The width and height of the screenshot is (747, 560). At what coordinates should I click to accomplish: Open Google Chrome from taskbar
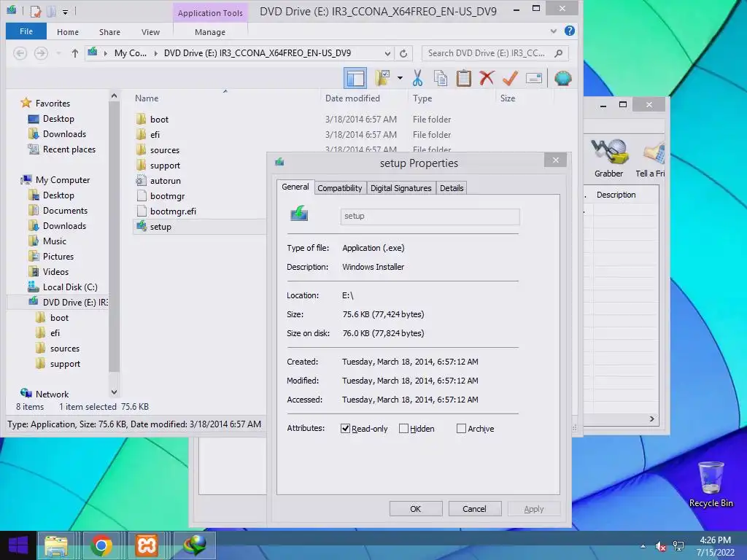(x=101, y=545)
